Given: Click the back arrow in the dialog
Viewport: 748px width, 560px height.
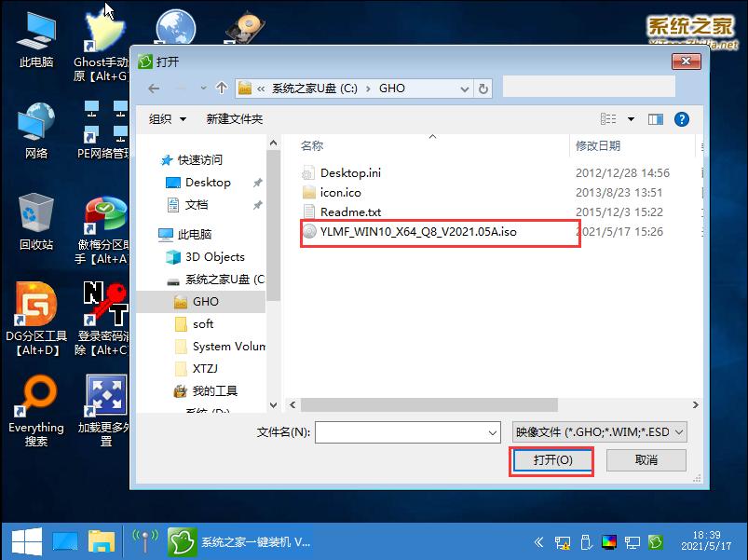Looking at the screenshot, I should [154, 89].
